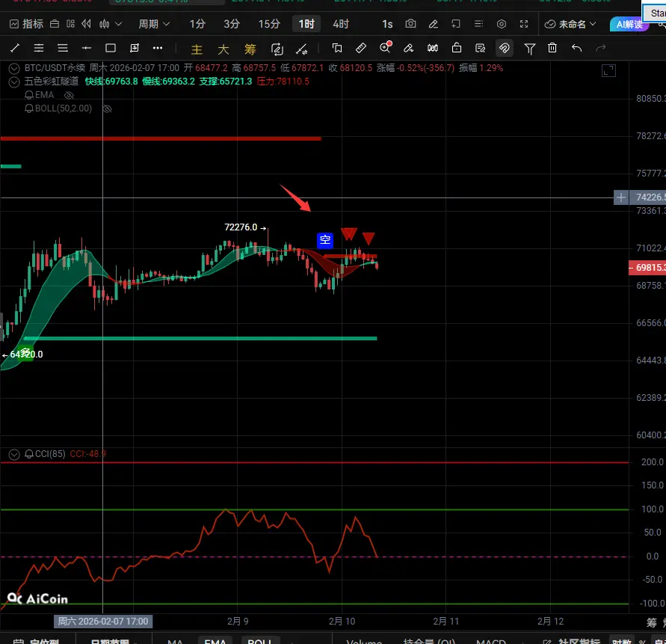Viewport: 666px width, 644px height.
Task: Click the candlestick chart style icon
Action: click(x=104, y=24)
